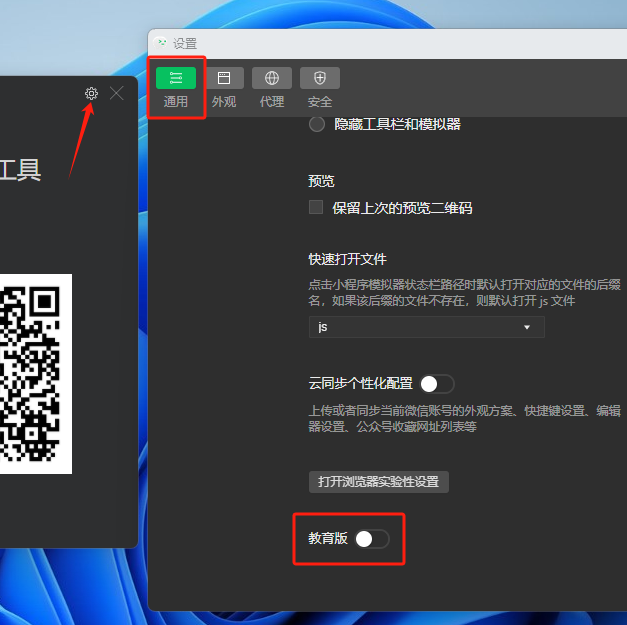Switch to the 外观 appearance tab
Screen dimensions: 627x625
224,88
